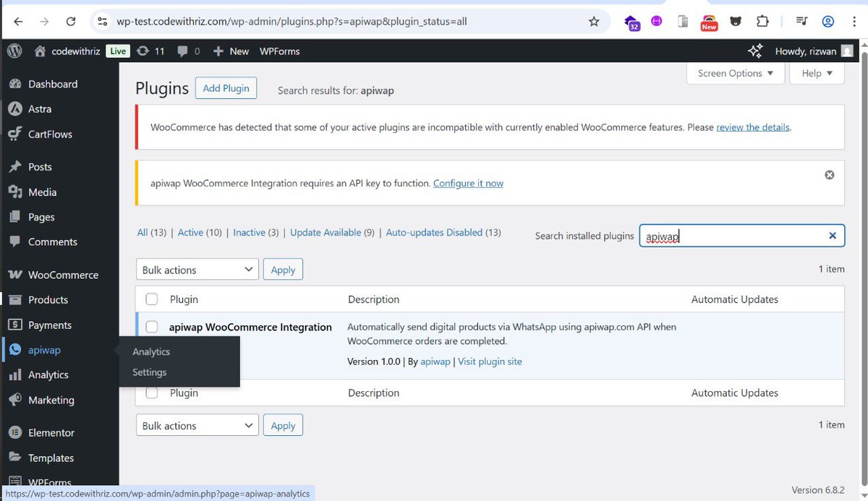This screenshot has width=868, height=501.
Task: Click the purple round extension icon
Action: point(657,21)
